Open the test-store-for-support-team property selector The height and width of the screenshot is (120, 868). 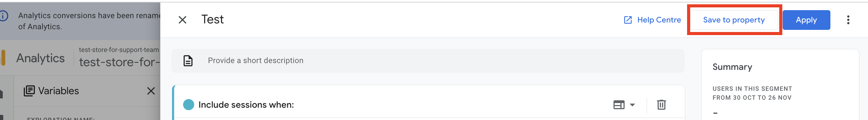point(119,58)
